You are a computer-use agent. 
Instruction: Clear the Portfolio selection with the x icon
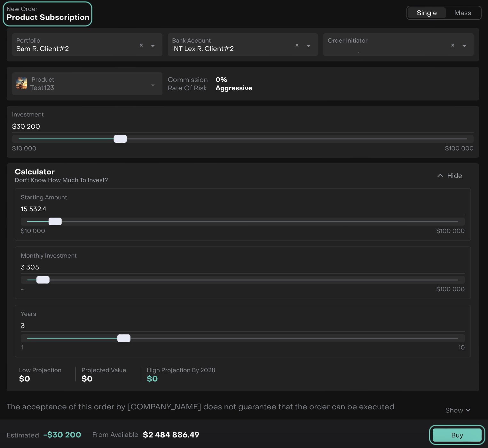tap(141, 45)
